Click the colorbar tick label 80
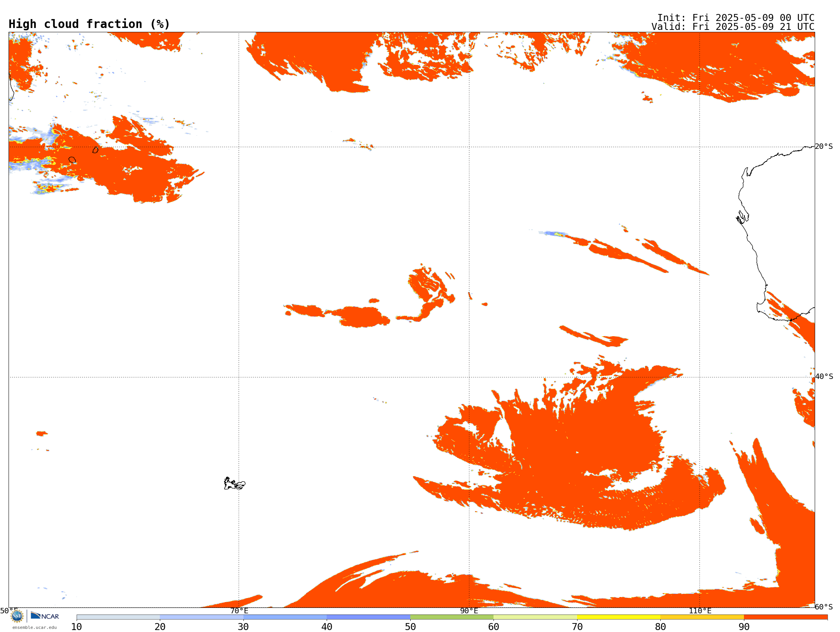The image size is (840, 632). coord(660,627)
